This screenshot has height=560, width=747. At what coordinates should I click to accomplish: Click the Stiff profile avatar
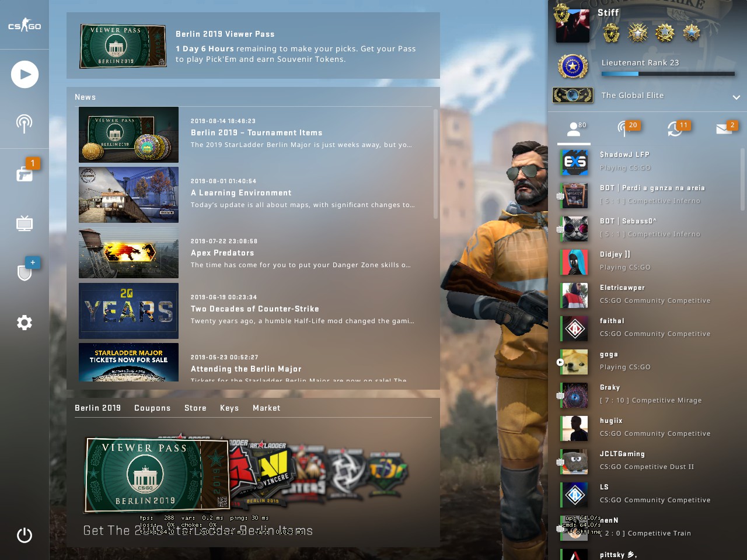pyautogui.click(x=573, y=25)
